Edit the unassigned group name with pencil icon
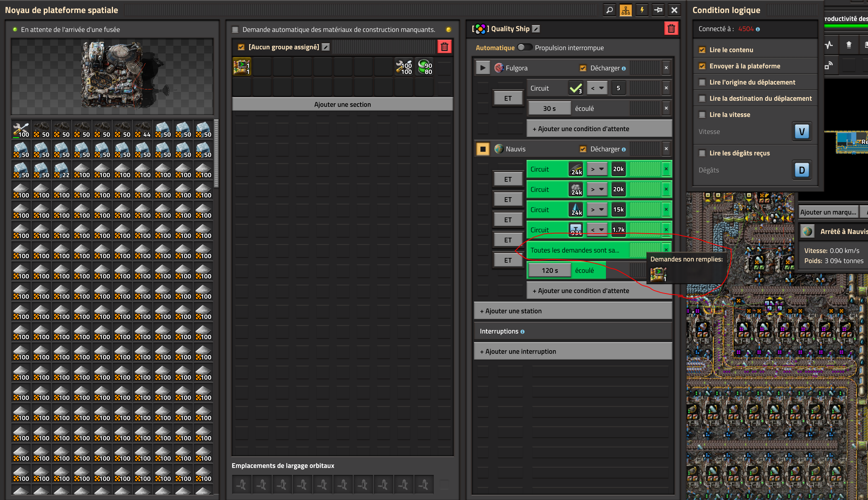The image size is (868, 500). [x=326, y=47]
